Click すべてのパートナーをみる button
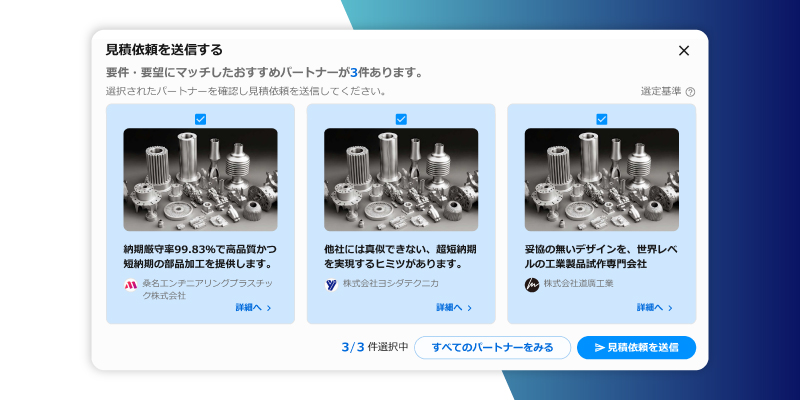Viewport: 800px width, 400px height. click(492, 347)
